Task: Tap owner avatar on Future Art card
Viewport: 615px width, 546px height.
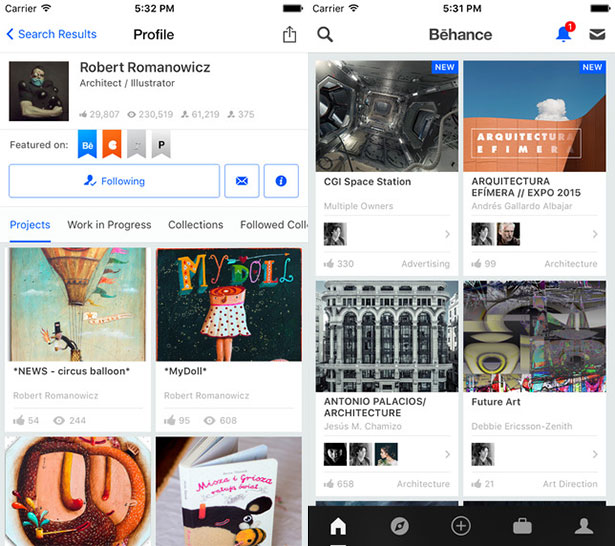Action: coord(482,454)
